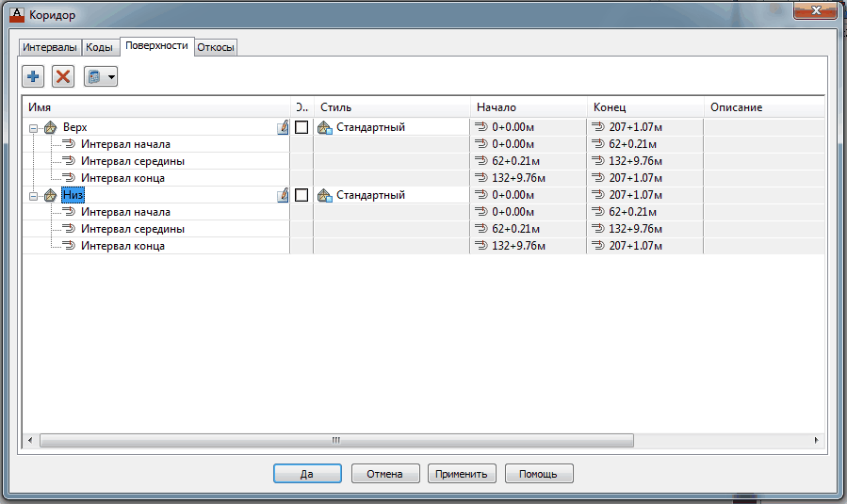
Task: Collapse the Верх surface tree node
Action: click(32, 127)
